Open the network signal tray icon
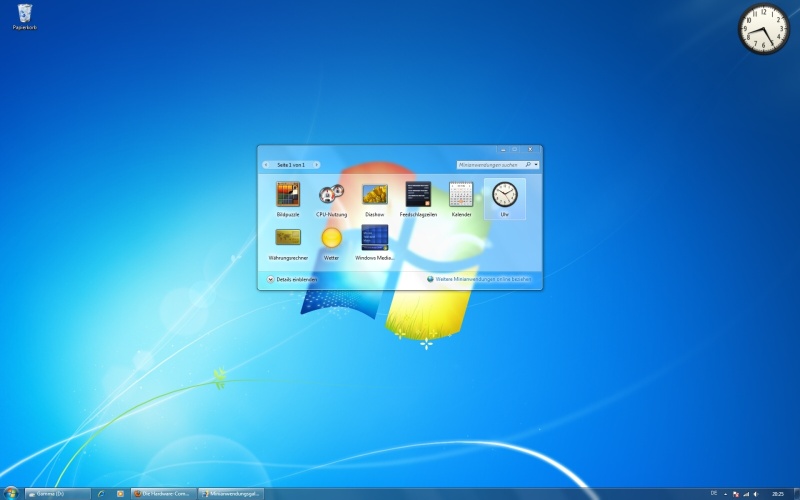Screen dimensions: 800x500 click(x=746, y=494)
